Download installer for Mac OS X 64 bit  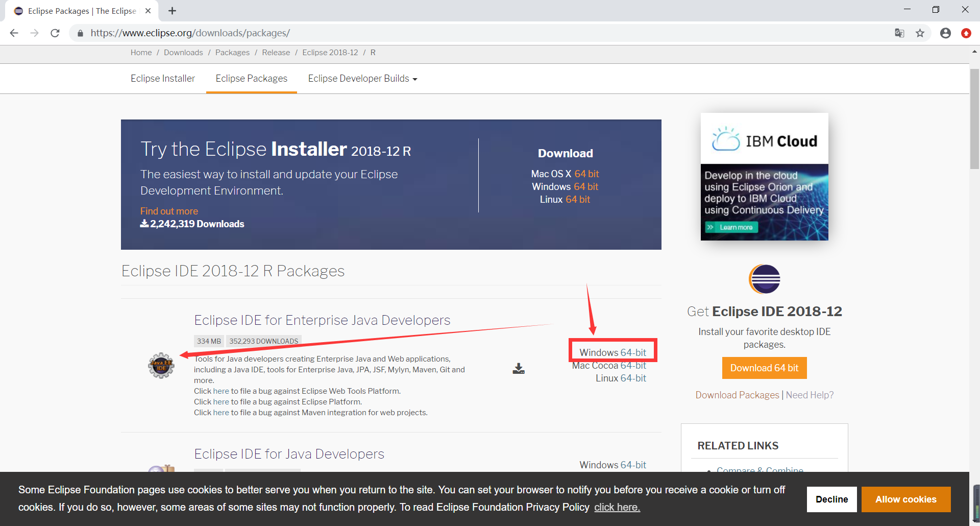tap(586, 174)
